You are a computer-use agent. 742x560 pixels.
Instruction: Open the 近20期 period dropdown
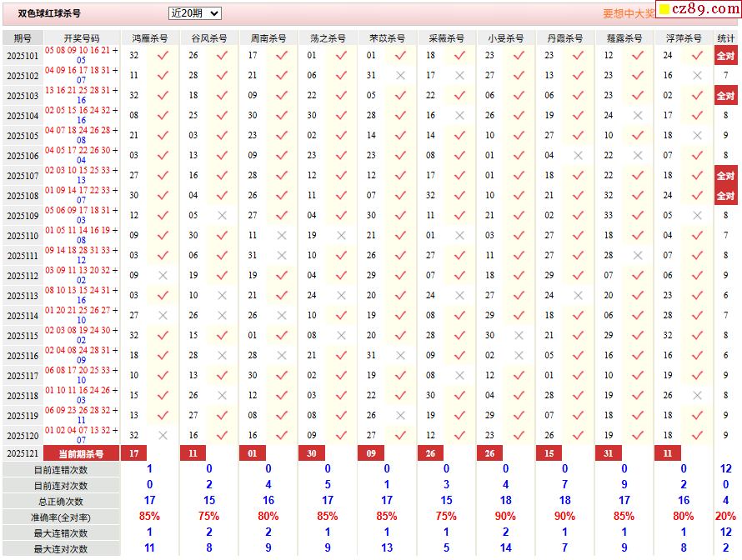[194, 13]
